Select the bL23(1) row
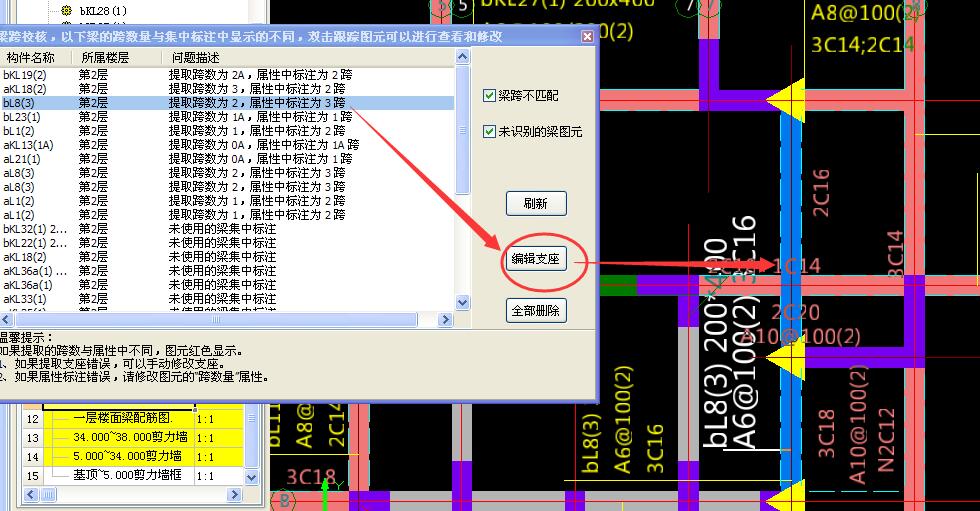The width and height of the screenshot is (980, 511). click(228, 117)
